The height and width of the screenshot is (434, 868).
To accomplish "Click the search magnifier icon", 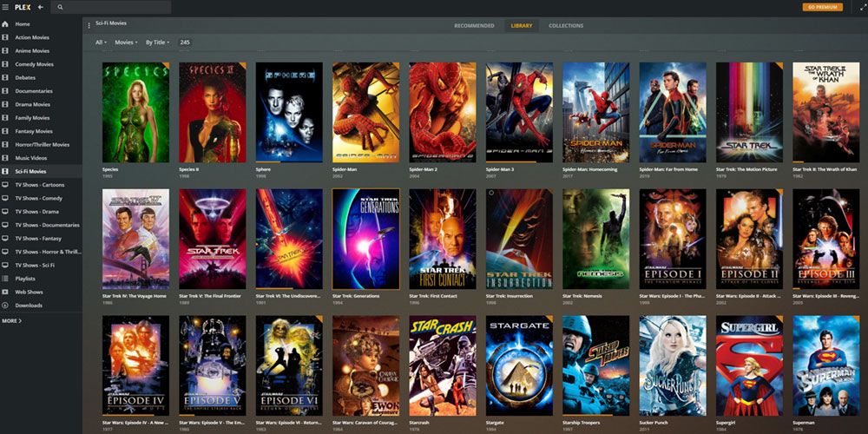I will [60, 7].
